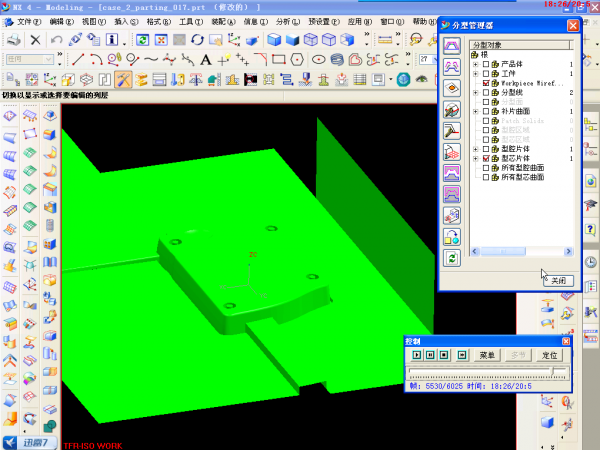Open the 视图 menu

pyautogui.click(x=94, y=22)
